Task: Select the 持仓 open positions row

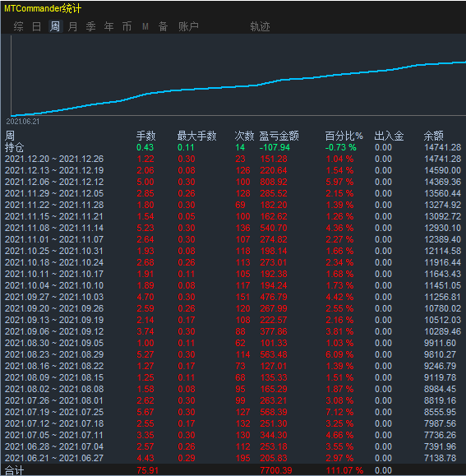Action: coord(233,147)
